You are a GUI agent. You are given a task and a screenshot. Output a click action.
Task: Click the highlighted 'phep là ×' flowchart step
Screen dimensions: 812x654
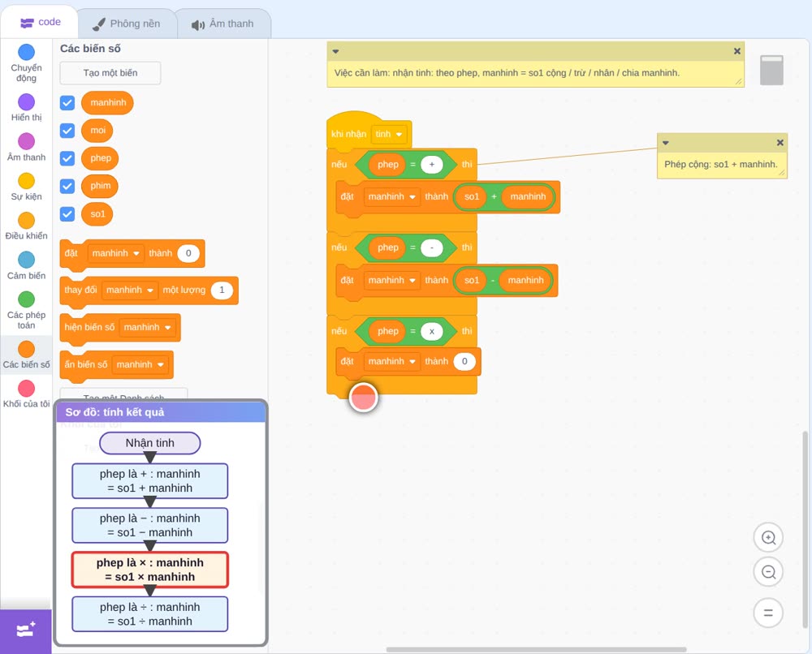click(149, 570)
